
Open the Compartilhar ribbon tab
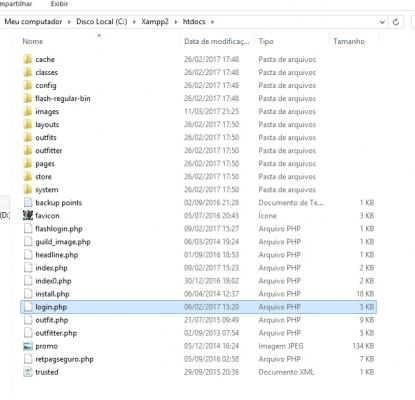click(16, 4)
